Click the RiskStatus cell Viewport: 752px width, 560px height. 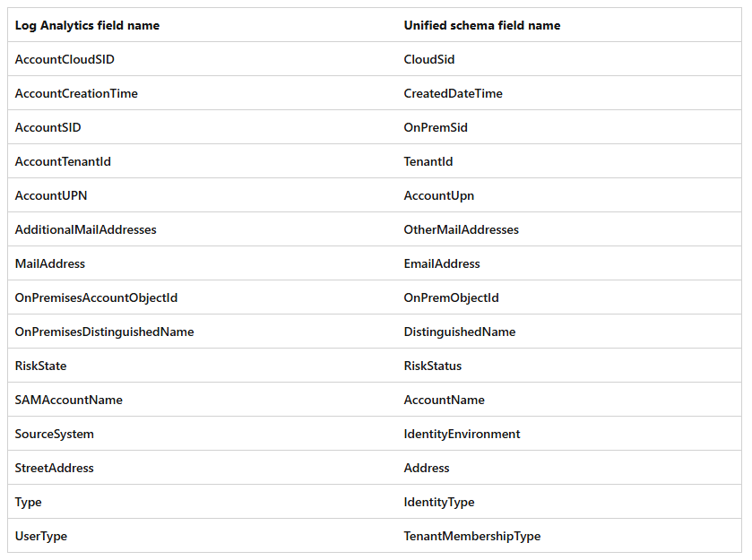point(433,366)
